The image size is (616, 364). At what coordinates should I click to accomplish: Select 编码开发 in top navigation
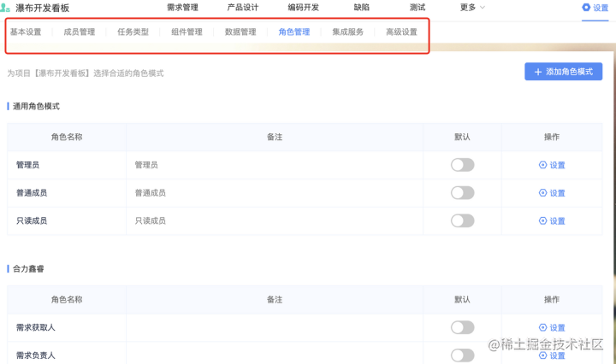coord(303,8)
